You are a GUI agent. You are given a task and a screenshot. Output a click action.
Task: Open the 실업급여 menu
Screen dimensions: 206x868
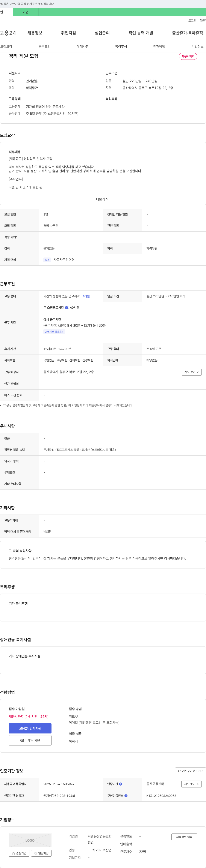(x=102, y=33)
